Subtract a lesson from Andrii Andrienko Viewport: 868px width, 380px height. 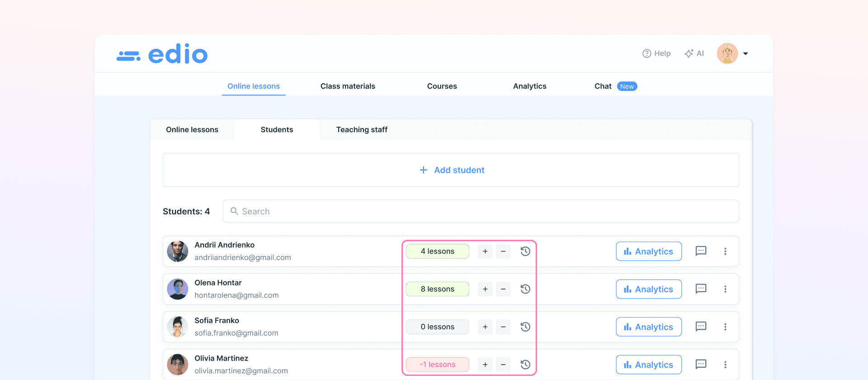[x=503, y=251]
